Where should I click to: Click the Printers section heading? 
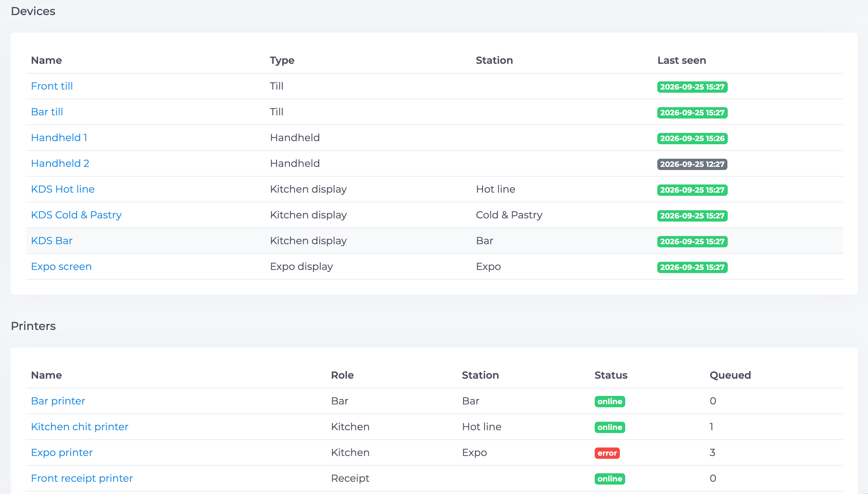click(x=33, y=326)
